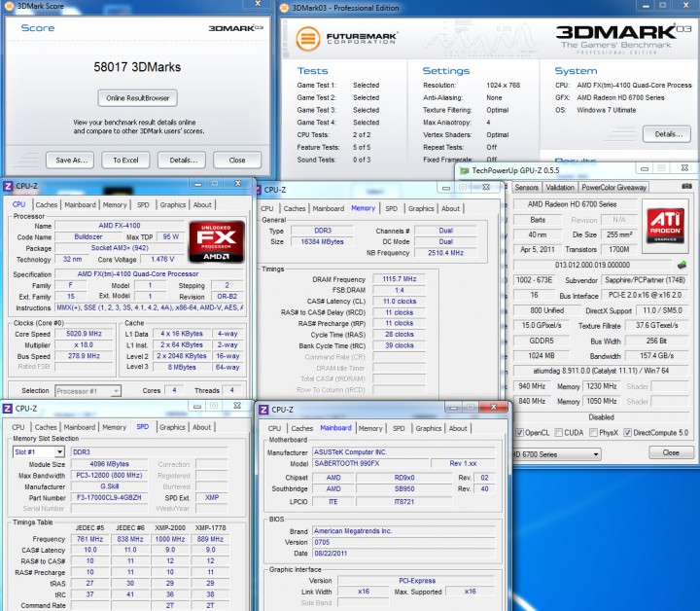Screen dimensions: 700x611
Task: Open the Mainboard tab in the CPU-Z Processor window
Action: pyautogui.click(x=80, y=204)
